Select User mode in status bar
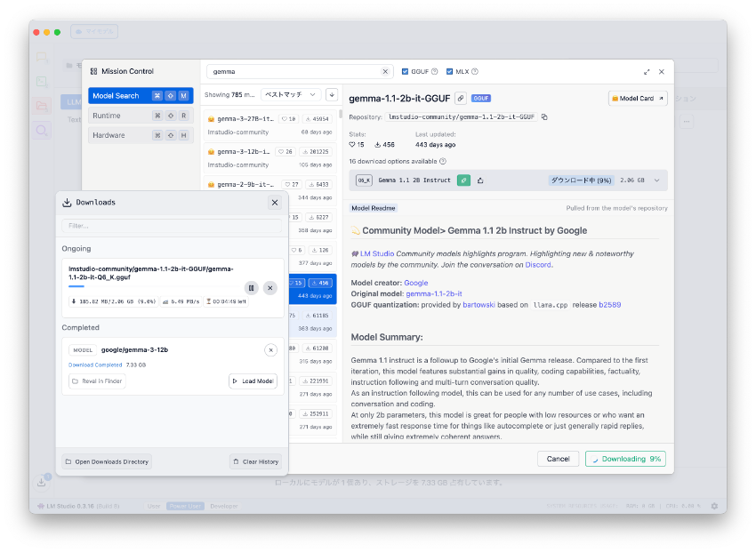Image resolution: width=756 pixels, height=553 pixels. coord(154,506)
